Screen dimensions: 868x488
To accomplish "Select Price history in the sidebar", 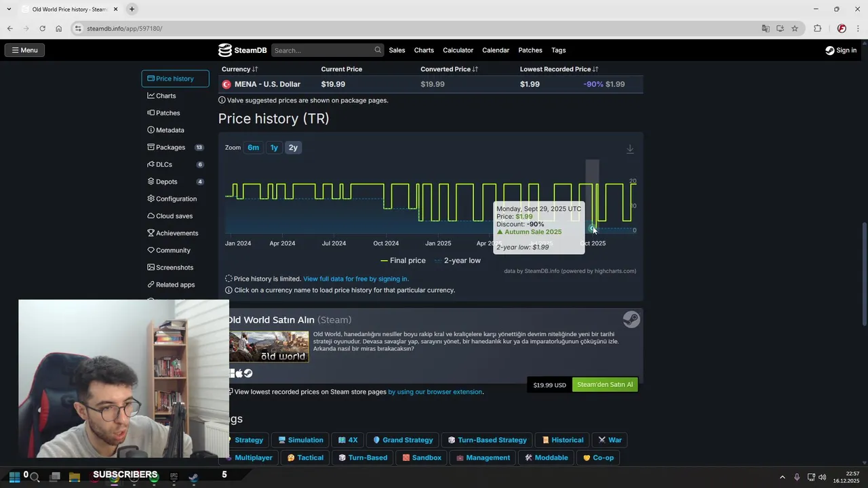I will 175,79.
